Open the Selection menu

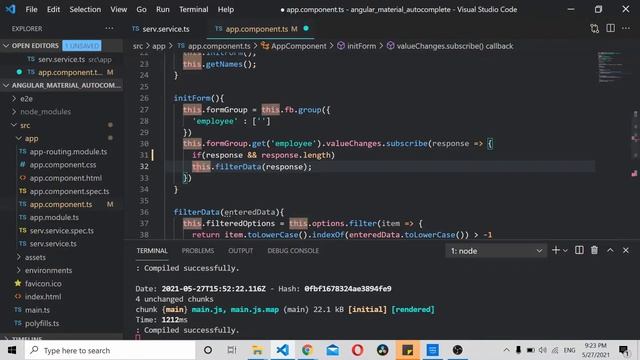point(85,9)
